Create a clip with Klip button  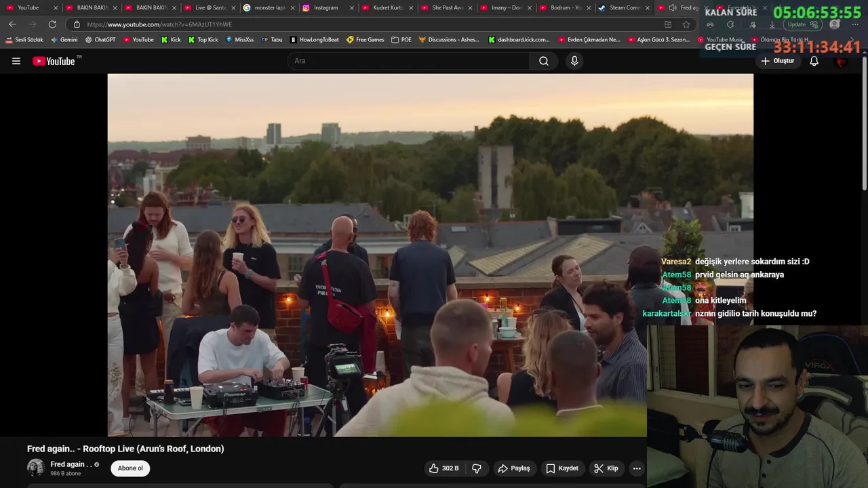(606, 468)
